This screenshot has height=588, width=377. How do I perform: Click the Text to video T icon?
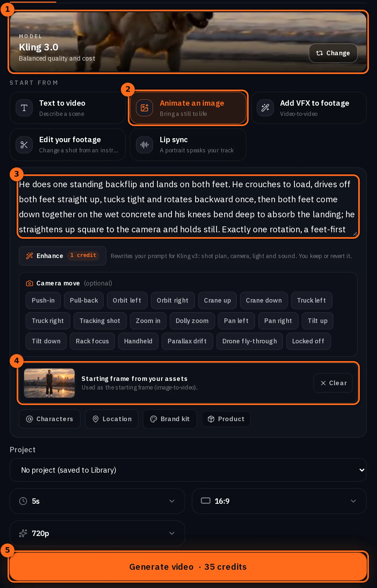[24, 108]
